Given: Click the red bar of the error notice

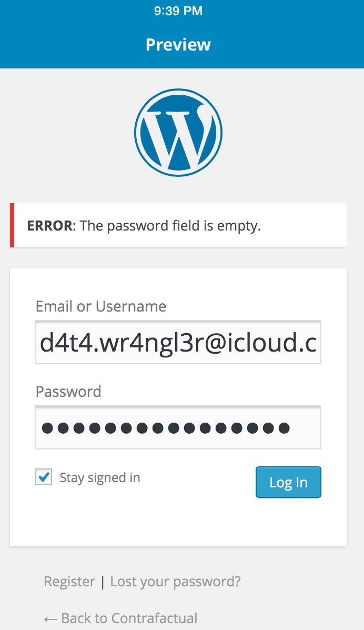Looking at the screenshot, I should coord(12,225).
